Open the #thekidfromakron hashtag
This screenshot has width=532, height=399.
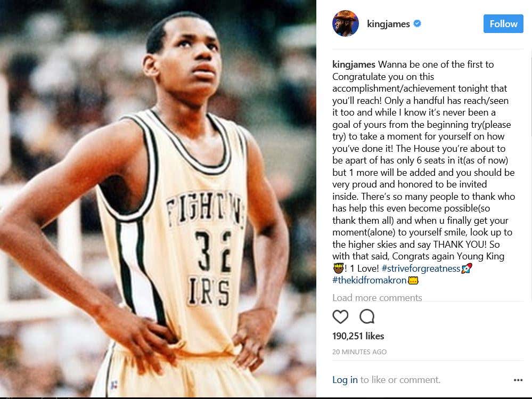[369, 280]
